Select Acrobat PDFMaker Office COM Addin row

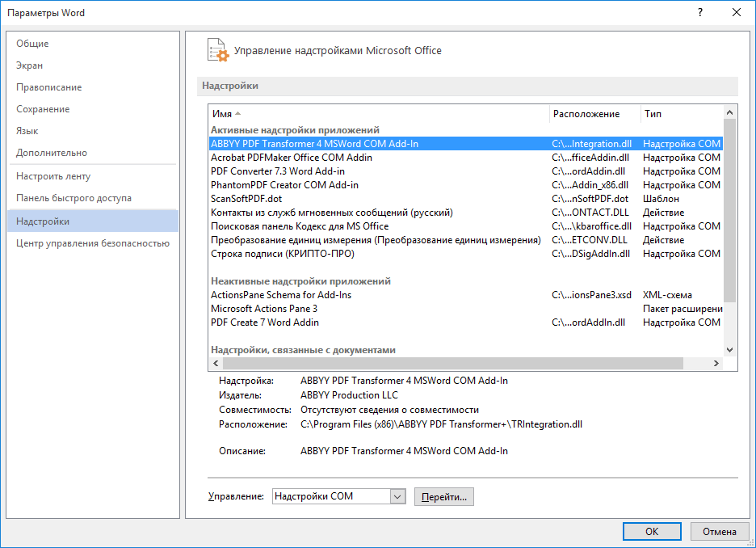[466, 158]
